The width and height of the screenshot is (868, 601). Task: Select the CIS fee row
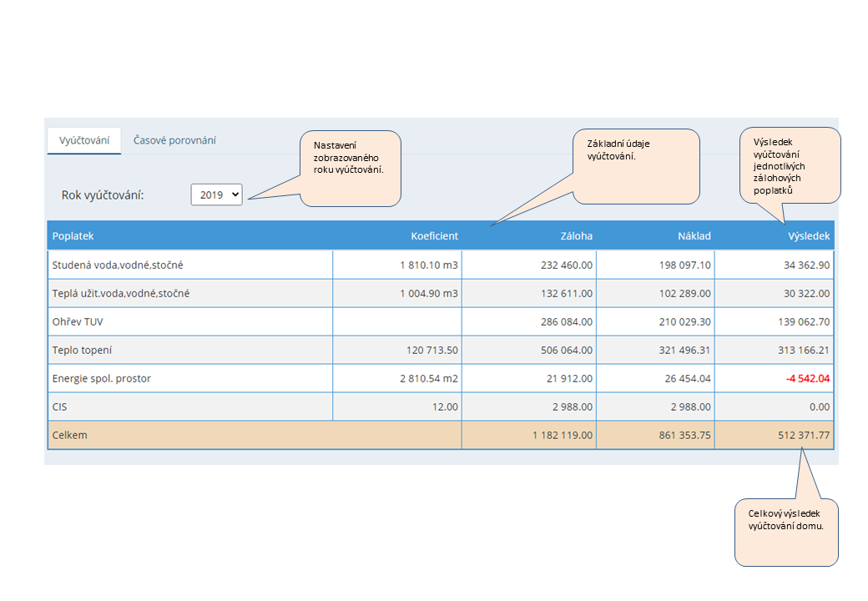click(60, 407)
